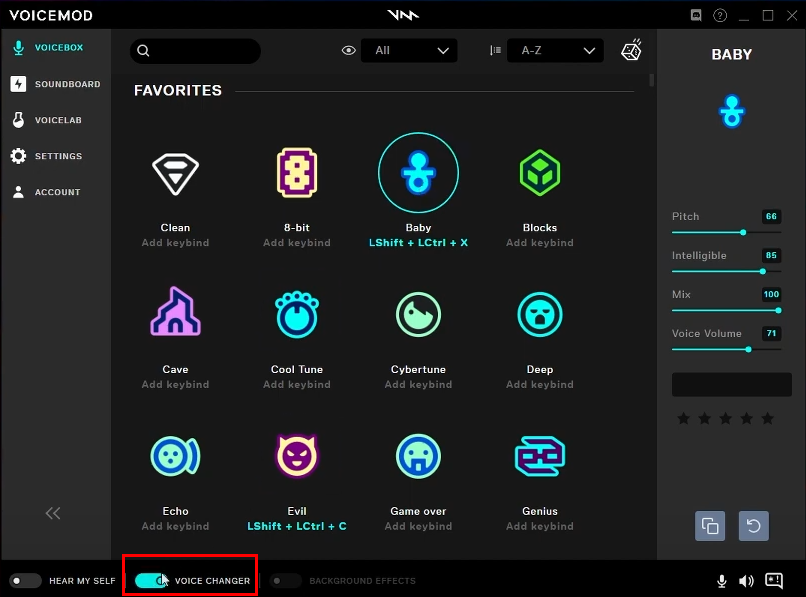Viewport: 806px width, 597px height.
Task: Add a keybind for the Clean voice
Action: [x=175, y=242]
